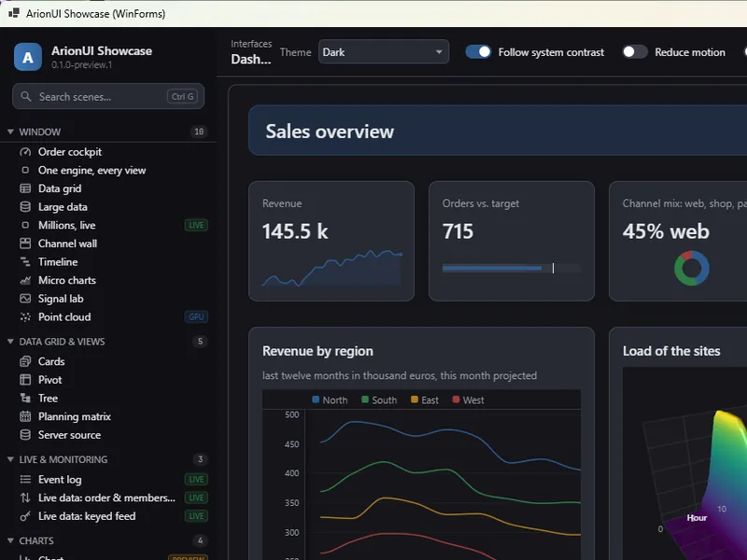Toggle the Reduce motion switch
This screenshot has height=560, width=747.
635,52
